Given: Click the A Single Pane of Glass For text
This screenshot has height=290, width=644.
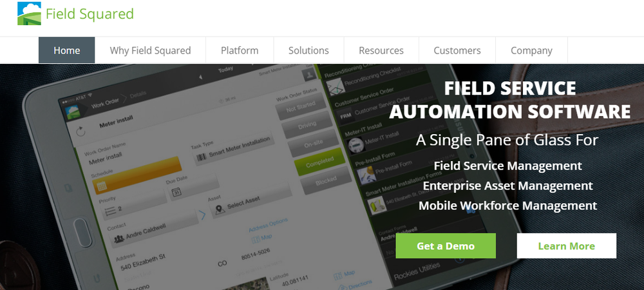Looking at the screenshot, I should pos(507,140).
